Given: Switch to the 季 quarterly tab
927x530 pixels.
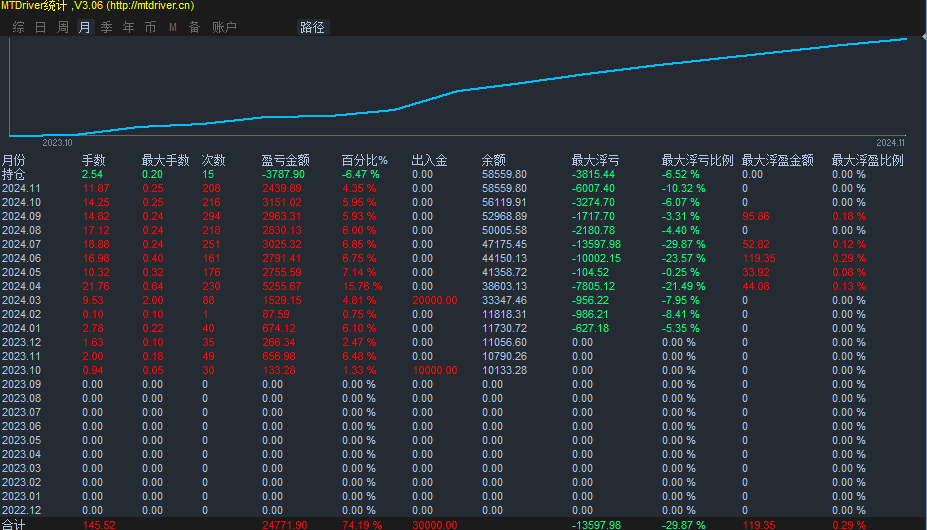Looking at the screenshot, I should 106,27.
